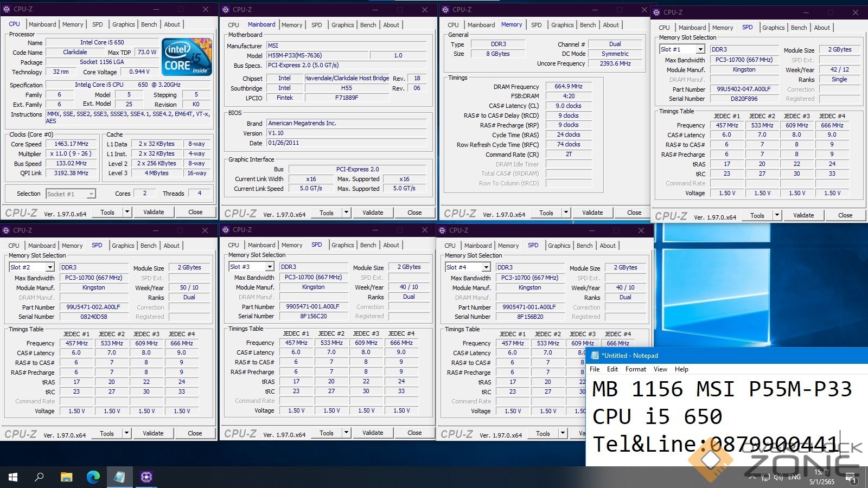Viewport: 868px width, 488px height.
Task: Click the ENG language indicator in taskbar
Action: (794, 478)
